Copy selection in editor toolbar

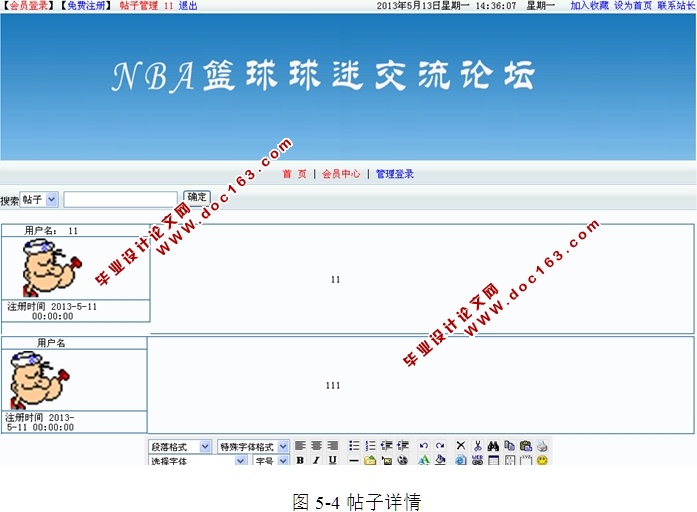[509, 445]
